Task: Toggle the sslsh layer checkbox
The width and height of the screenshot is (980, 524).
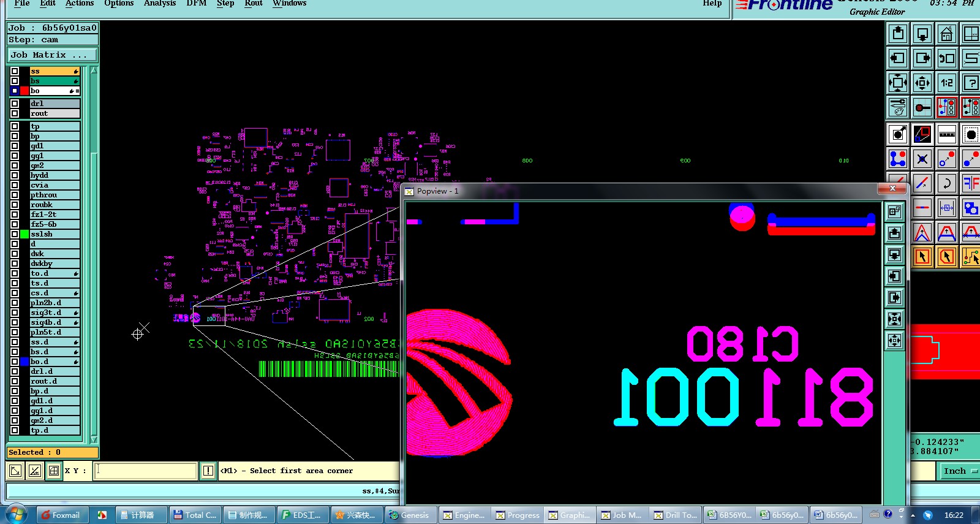Action: (15, 234)
